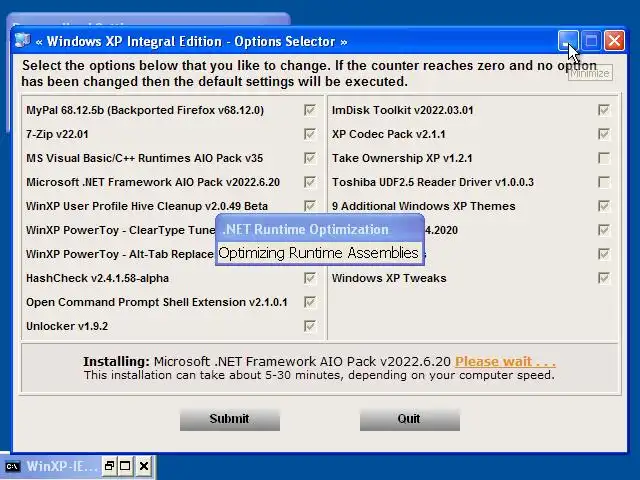This screenshot has width=640, height=480.
Task: Close the Options Selector window
Action: (x=614, y=41)
